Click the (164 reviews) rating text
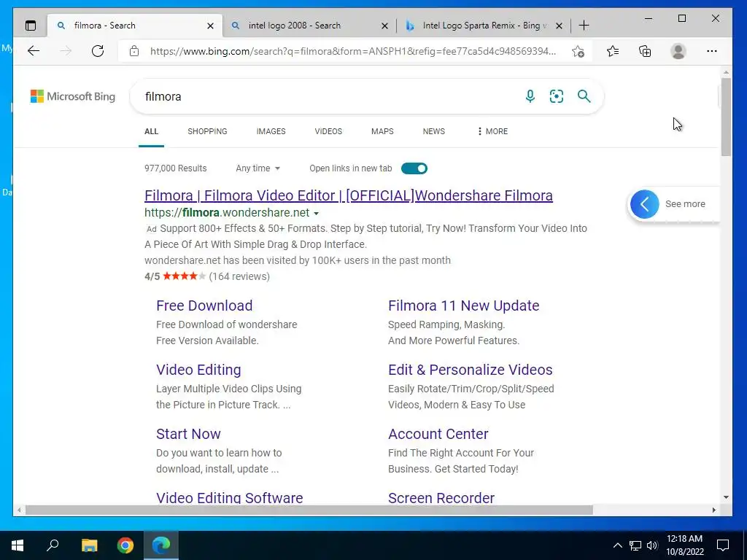 click(239, 276)
